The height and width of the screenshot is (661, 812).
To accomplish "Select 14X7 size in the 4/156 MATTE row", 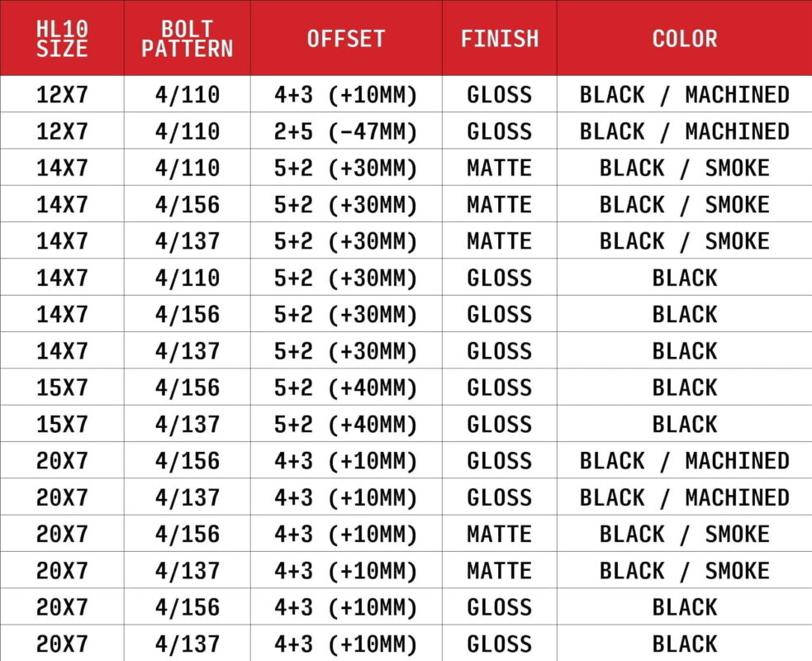I will coord(62,205).
